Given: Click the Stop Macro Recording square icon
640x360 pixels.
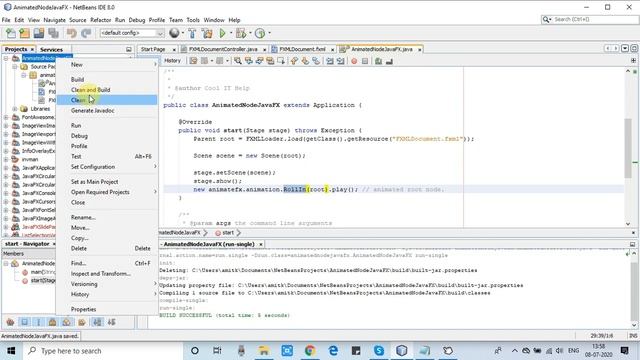Looking at the screenshot, I should tap(365, 61).
